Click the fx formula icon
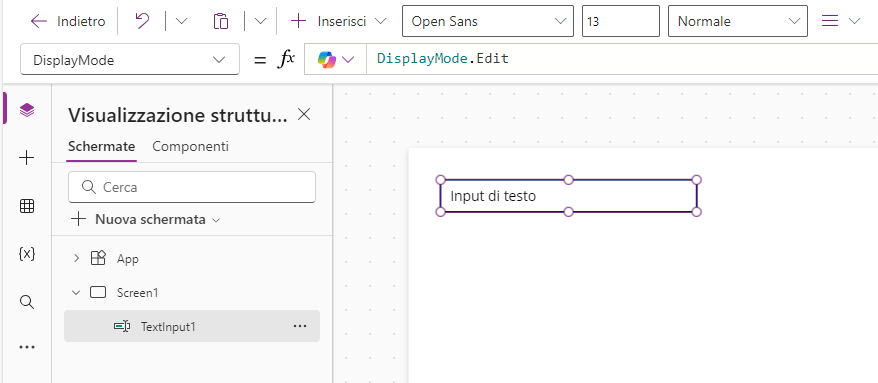The width and height of the screenshot is (878, 383). click(286, 59)
